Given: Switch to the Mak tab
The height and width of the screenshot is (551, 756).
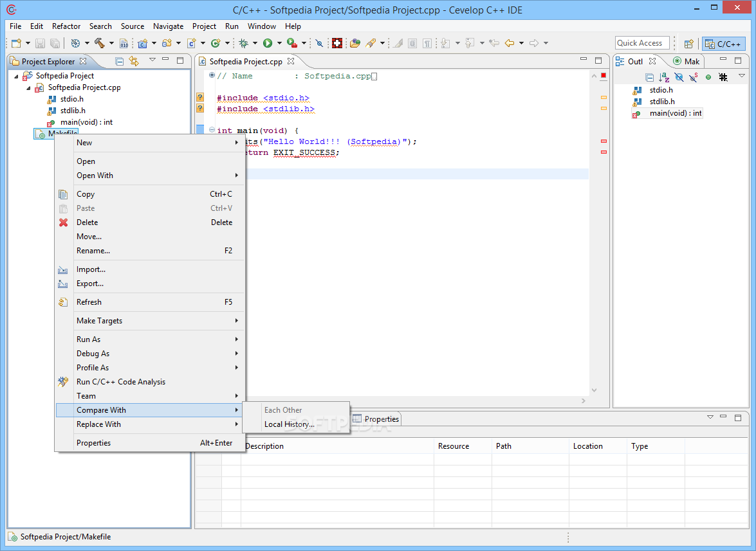Looking at the screenshot, I should coord(686,61).
